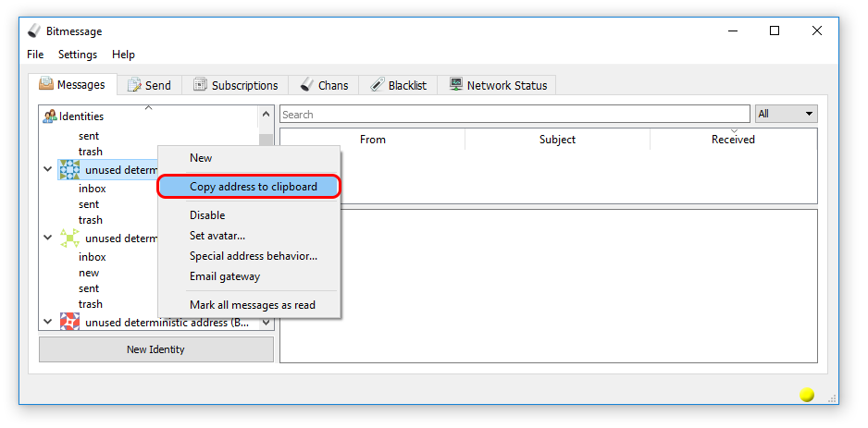The height and width of the screenshot is (428, 868).
Task: Collapse the red-blue avatar address at bottom
Action: click(x=48, y=322)
